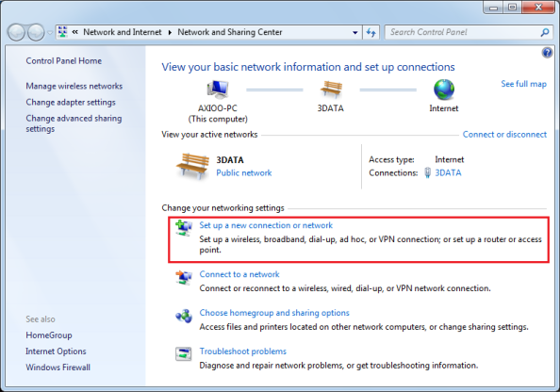
Task: Click the 3DATA label in the network map
Action: click(331, 108)
